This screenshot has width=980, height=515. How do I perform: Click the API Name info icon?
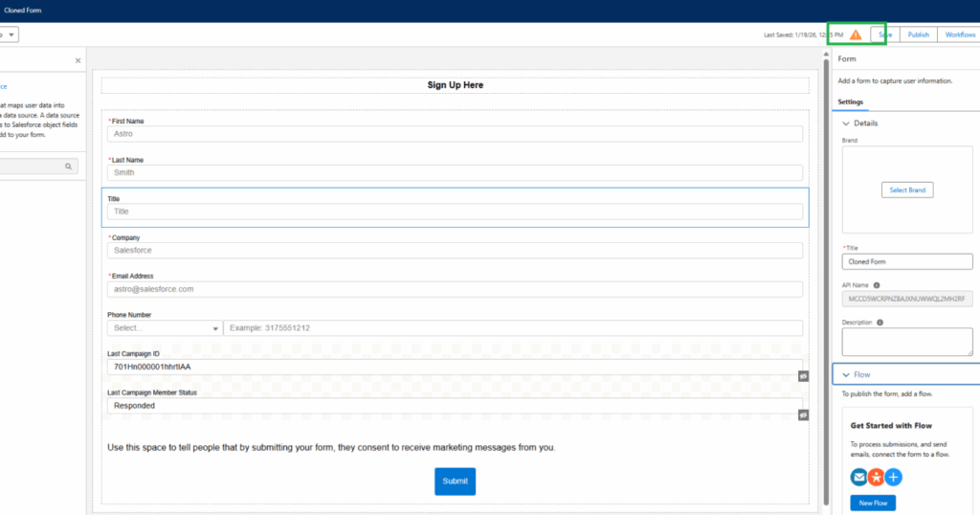pyautogui.click(x=877, y=285)
